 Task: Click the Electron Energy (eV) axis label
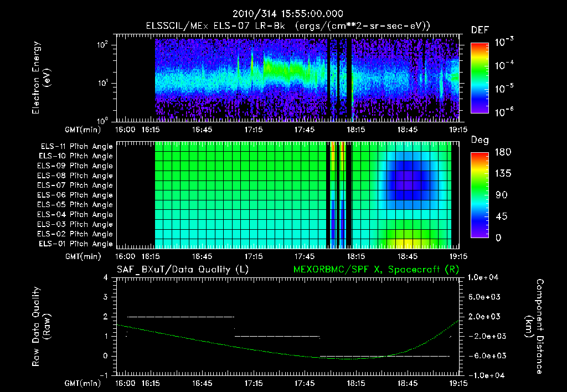tap(40, 78)
